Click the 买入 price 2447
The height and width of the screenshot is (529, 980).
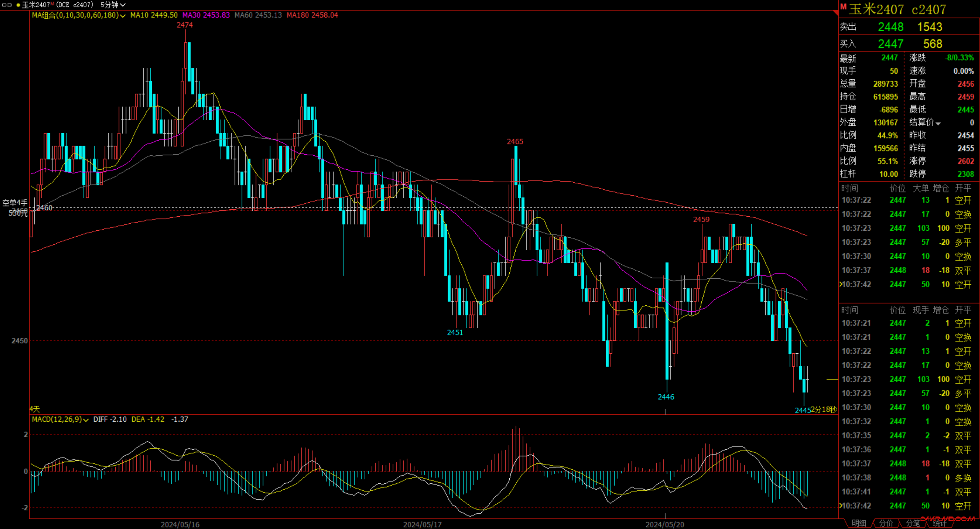coord(891,44)
